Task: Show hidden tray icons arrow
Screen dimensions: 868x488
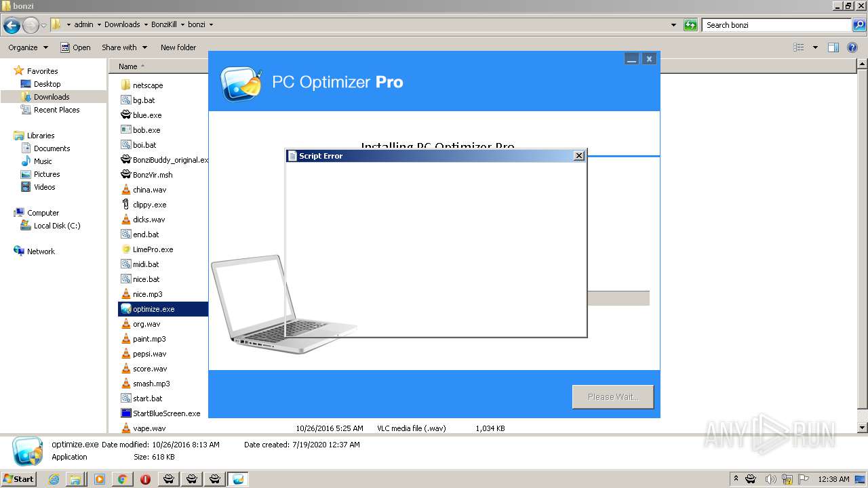Action: (736, 479)
